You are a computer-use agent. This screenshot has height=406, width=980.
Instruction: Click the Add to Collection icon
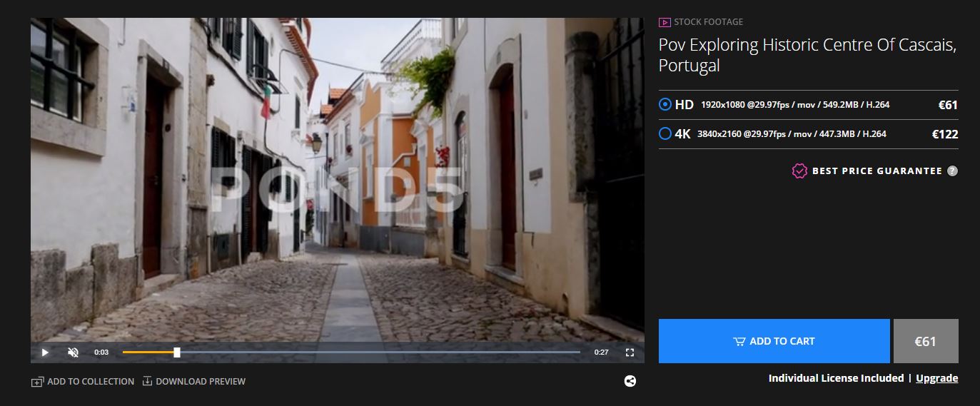click(x=37, y=382)
